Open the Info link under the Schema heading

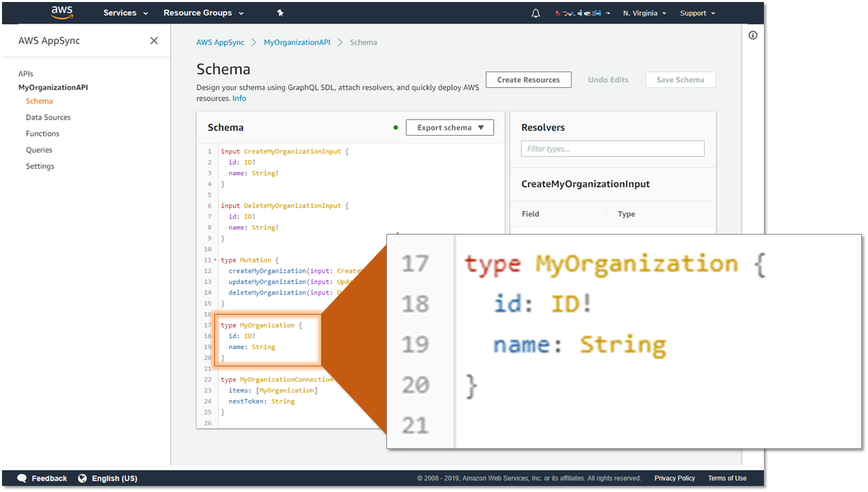click(239, 98)
